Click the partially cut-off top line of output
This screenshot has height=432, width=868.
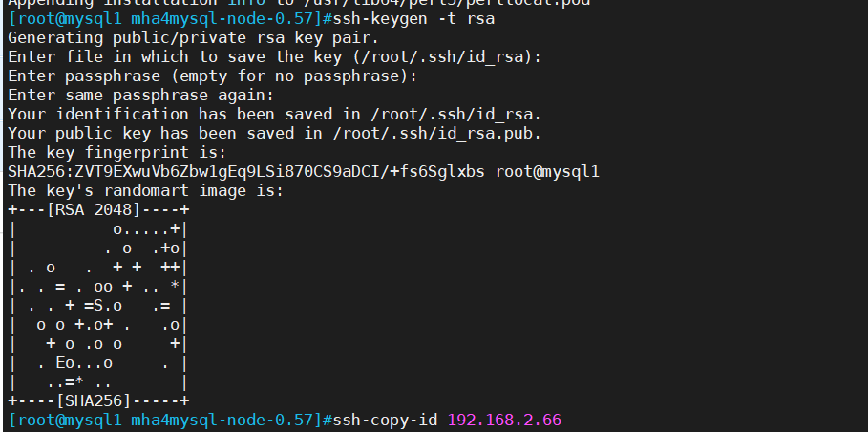tap(300, 3)
